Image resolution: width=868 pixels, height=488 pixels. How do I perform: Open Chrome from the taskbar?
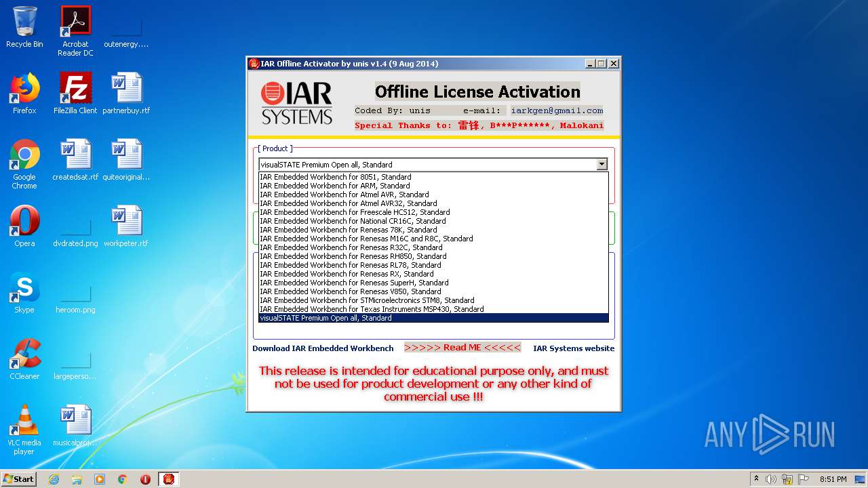point(123,479)
